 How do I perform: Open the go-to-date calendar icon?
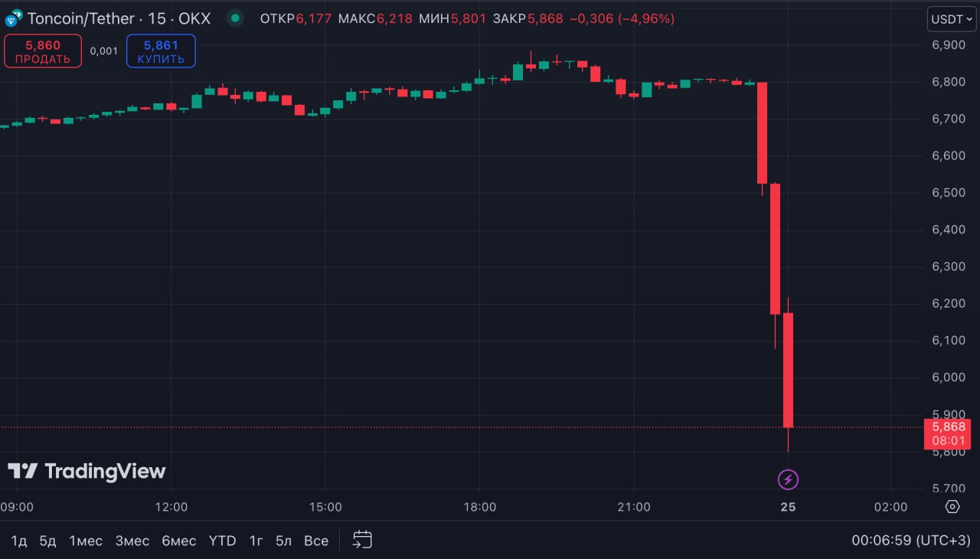[362, 540]
